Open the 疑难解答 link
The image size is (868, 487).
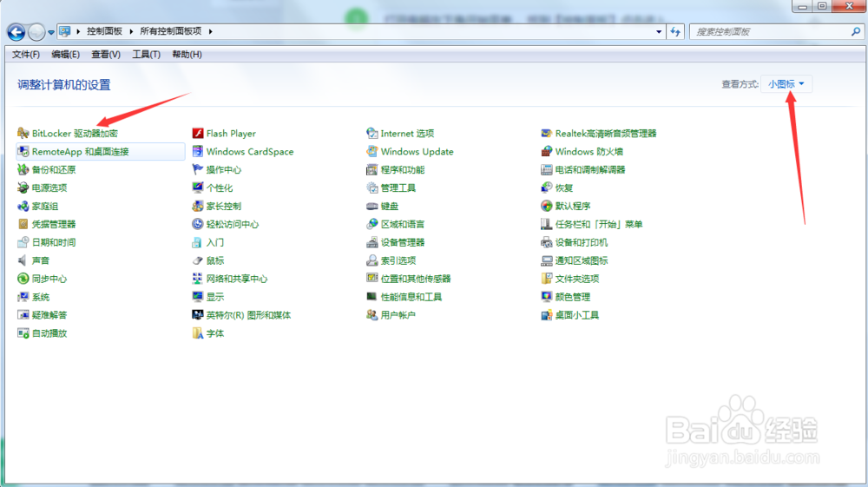click(x=49, y=315)
